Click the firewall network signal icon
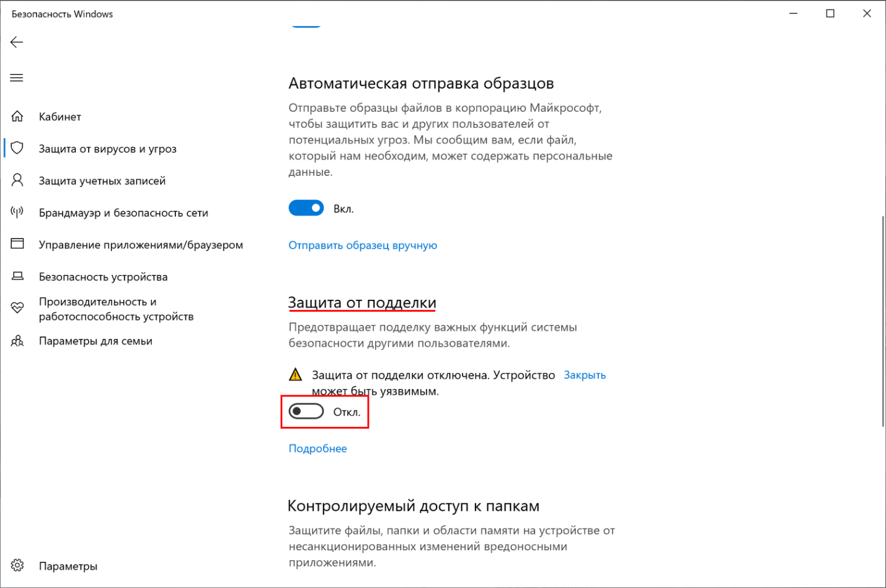Screen dimensions: 886x588 click(17, 213)
